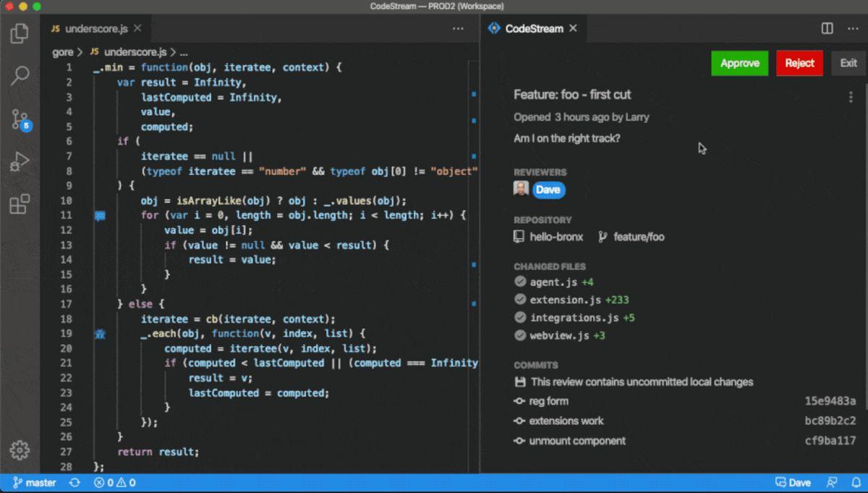The height and width of the screenshot is (493, 868).
Task: Exit the review
Action: tap(848, 63)
